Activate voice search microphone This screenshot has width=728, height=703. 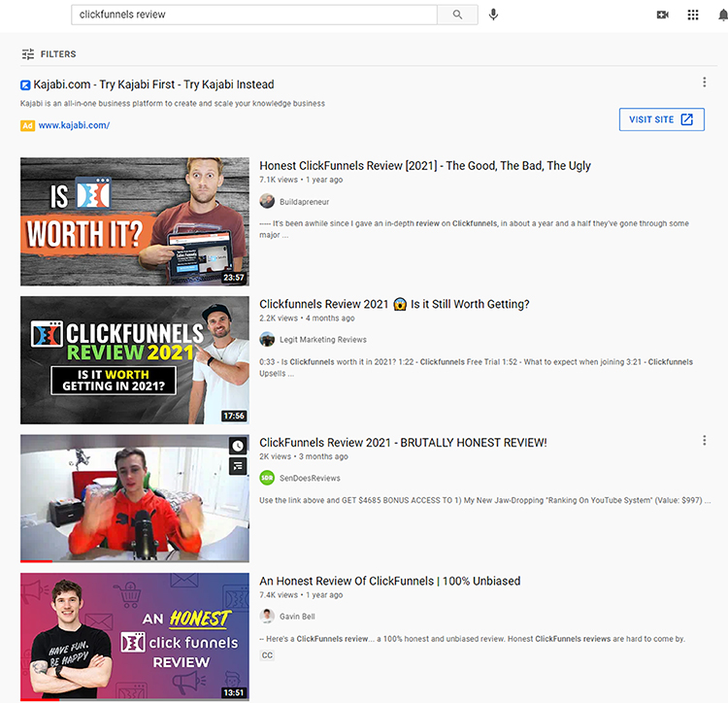pyautogui.click(x=493, y=15)
